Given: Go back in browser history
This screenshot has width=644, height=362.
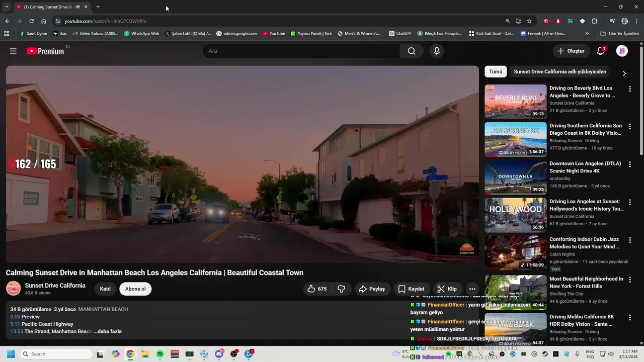Looking at the screenshot, I should (7, 21).
